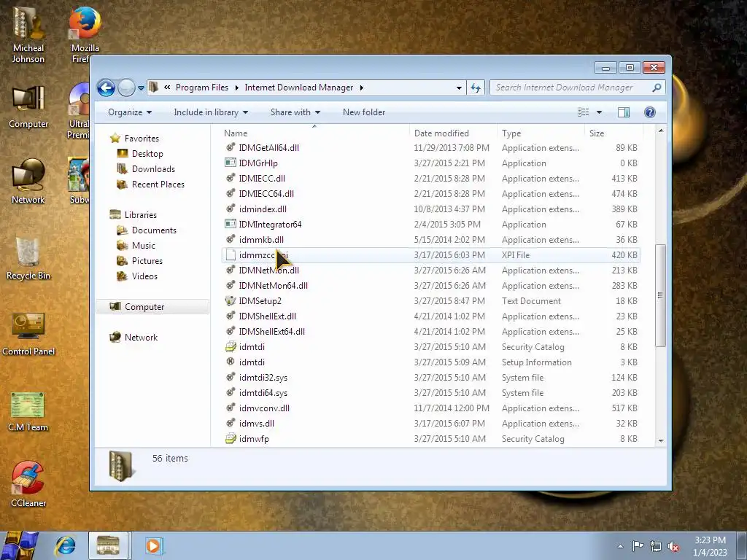Image resolution: width=747 pixels, height=560 pixels.
Task: Select the IDMSetup2 text document icon
Action: [x=231, y=301]
